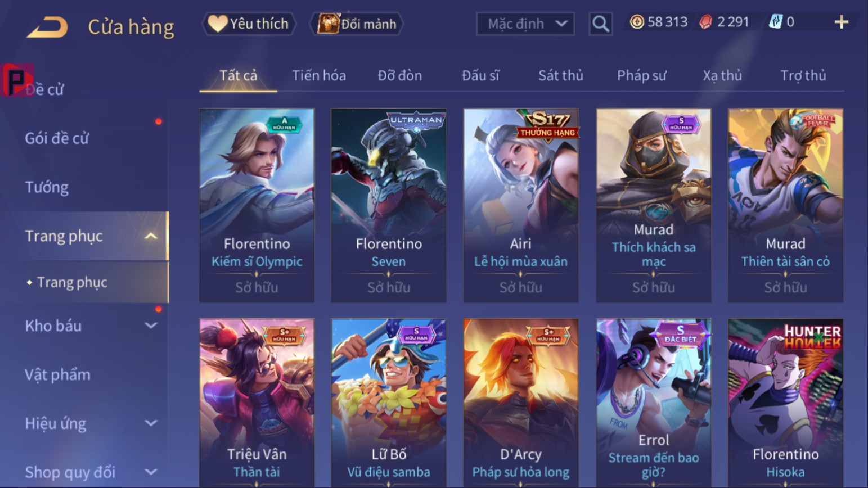Open Yêu thích favorites heart button
This screenshot has width=868, height=488.
(249, 24)
